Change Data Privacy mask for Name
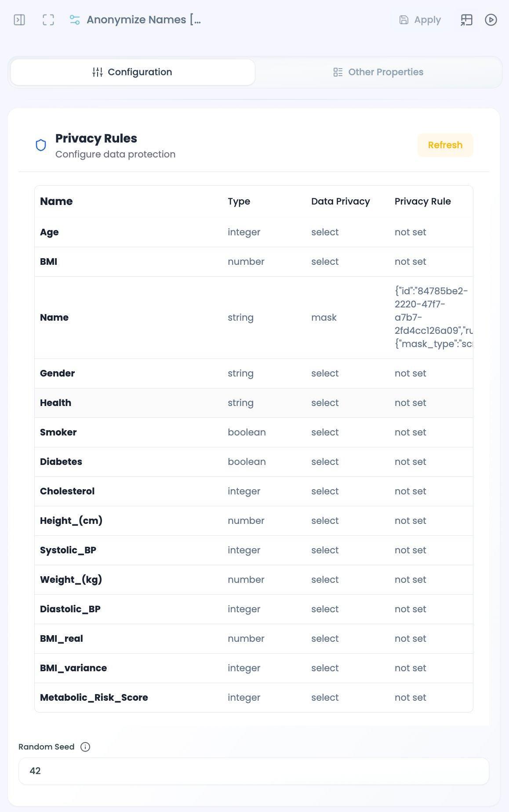The height and width of the screenshot is (812, 509). click(x=324, y=318)
